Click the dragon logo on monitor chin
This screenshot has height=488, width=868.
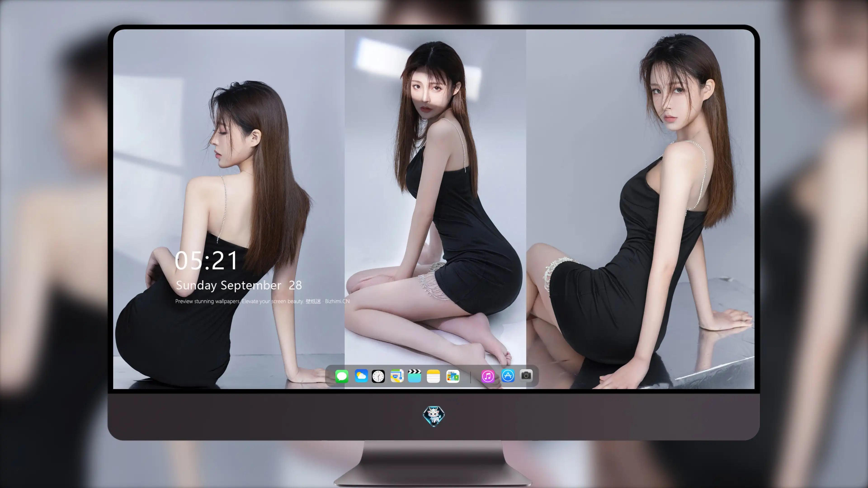[x=434, y=416]
